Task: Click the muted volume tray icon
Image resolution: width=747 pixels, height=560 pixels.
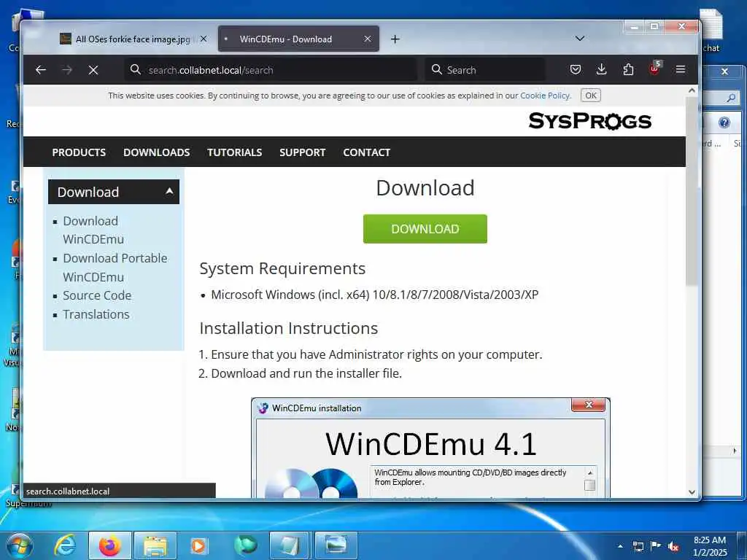Action: pos(673,547)
